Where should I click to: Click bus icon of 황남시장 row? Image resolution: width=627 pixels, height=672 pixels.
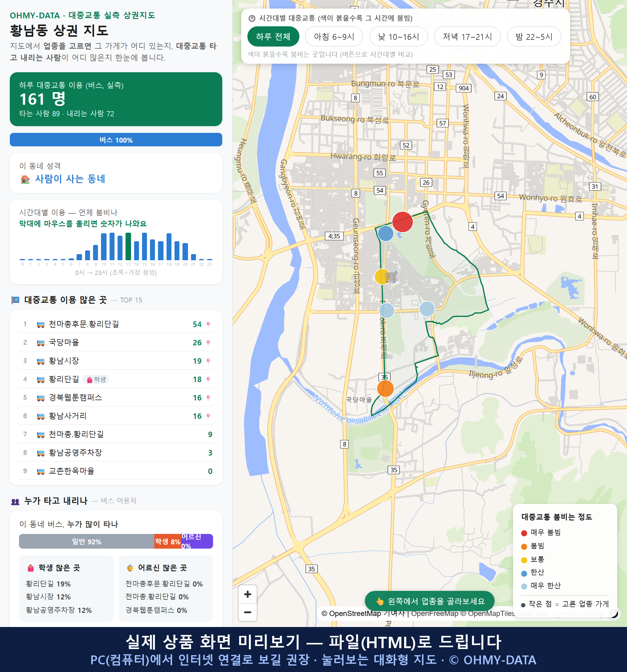40,361
